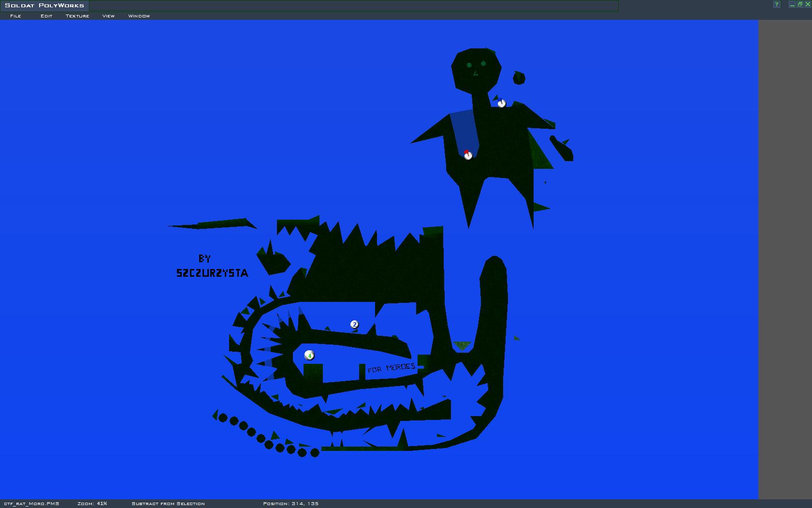Minimize the PolyWorks window
The width and height of the screenshot is (812, 508).
click(x=792, y=4)
